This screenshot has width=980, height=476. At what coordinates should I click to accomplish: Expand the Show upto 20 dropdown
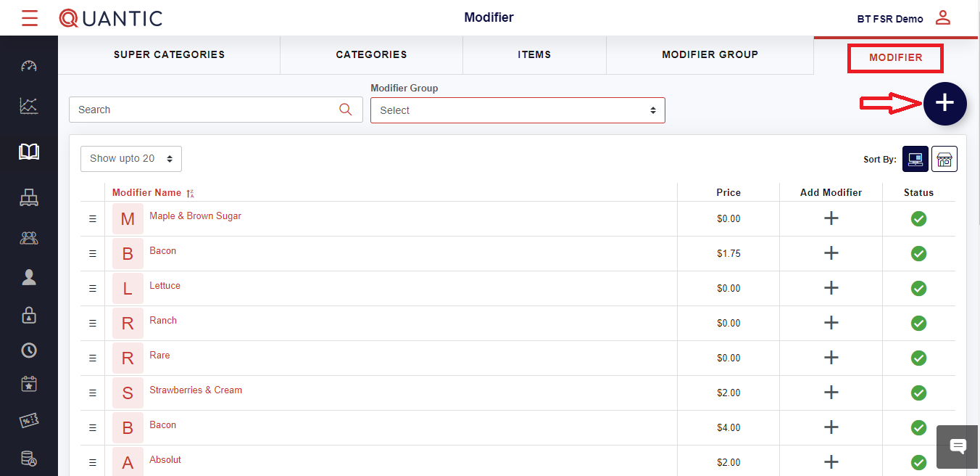pyautogui.click(x=131, y=159)
